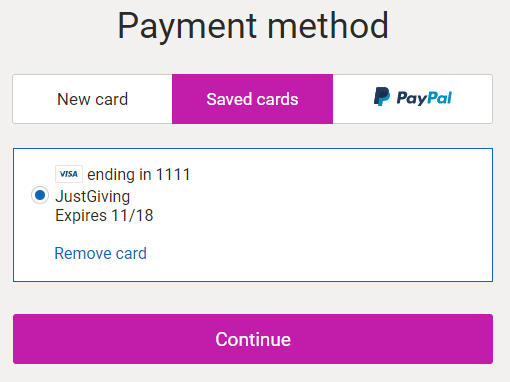Click the JustGiving cardholder name text
Image resolution: width=510 pixels, height=382 pixels.
pos(93,196)
